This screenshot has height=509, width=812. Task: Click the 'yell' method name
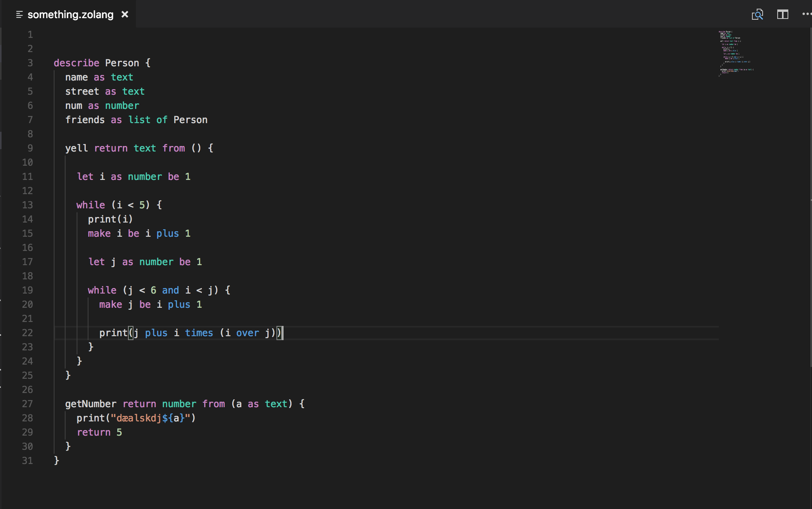point(76,148)
